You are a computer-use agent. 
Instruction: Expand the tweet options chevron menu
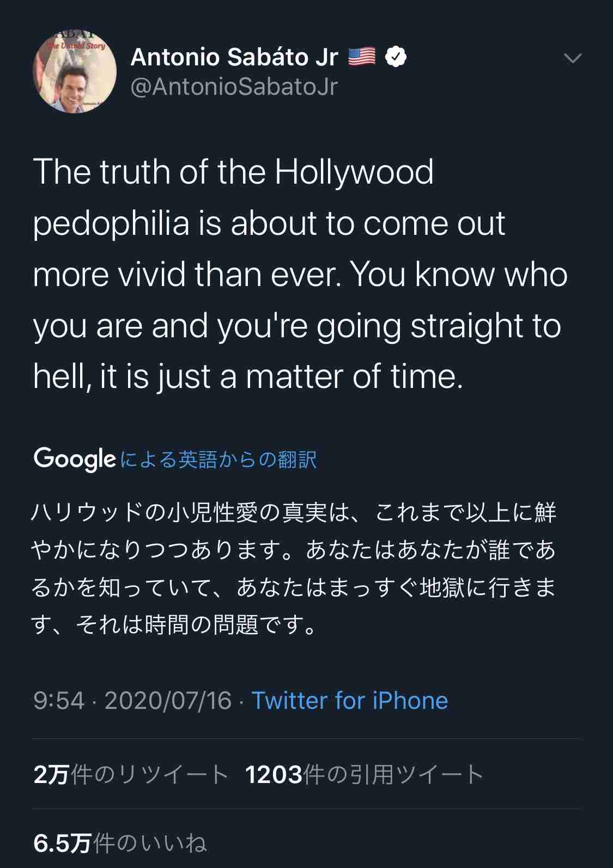pos(573,58)
